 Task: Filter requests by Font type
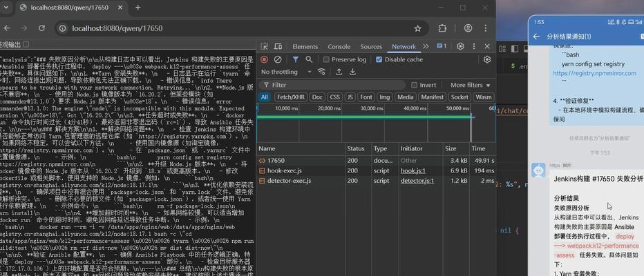(x=366, y=97)
